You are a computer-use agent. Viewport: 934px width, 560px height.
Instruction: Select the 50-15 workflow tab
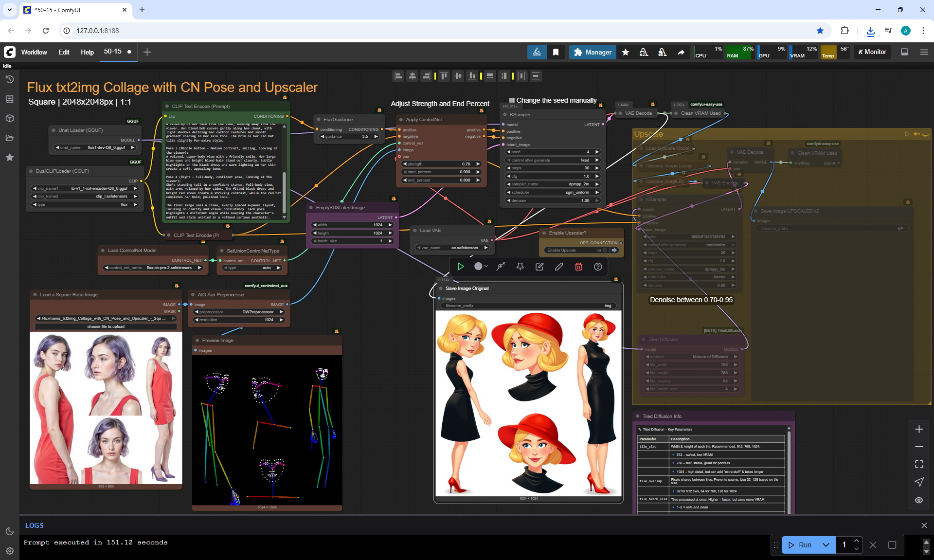(113, 52)
